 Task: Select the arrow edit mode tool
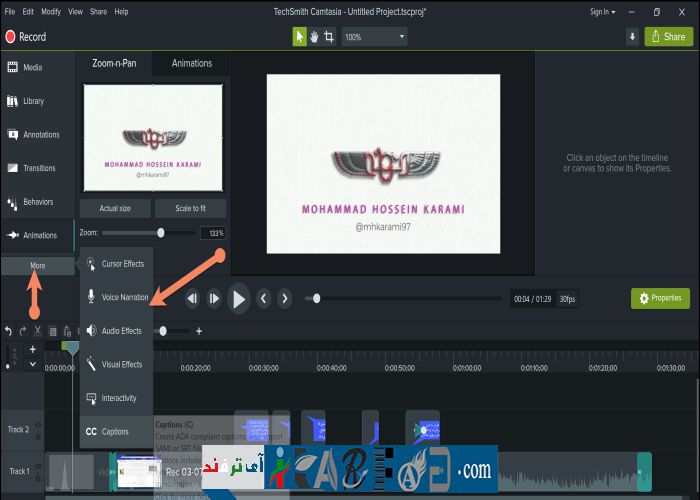[x=299, y=37]
